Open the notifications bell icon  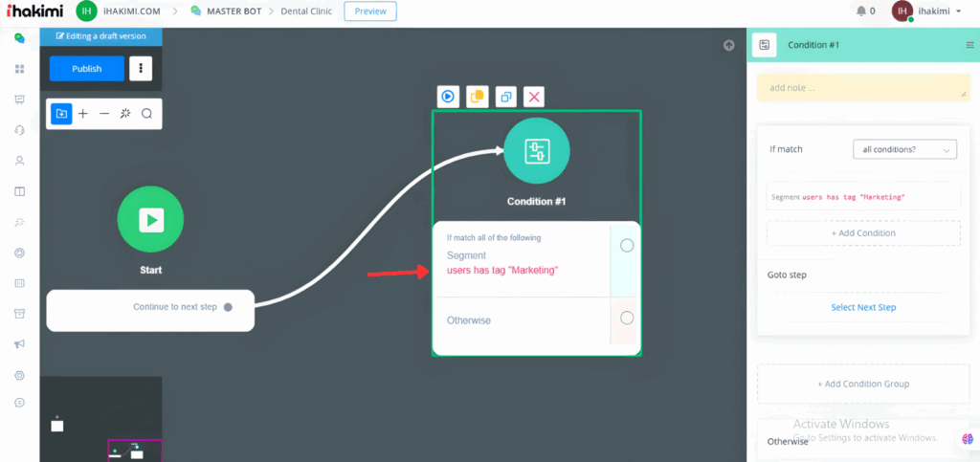tap(860, 11)
